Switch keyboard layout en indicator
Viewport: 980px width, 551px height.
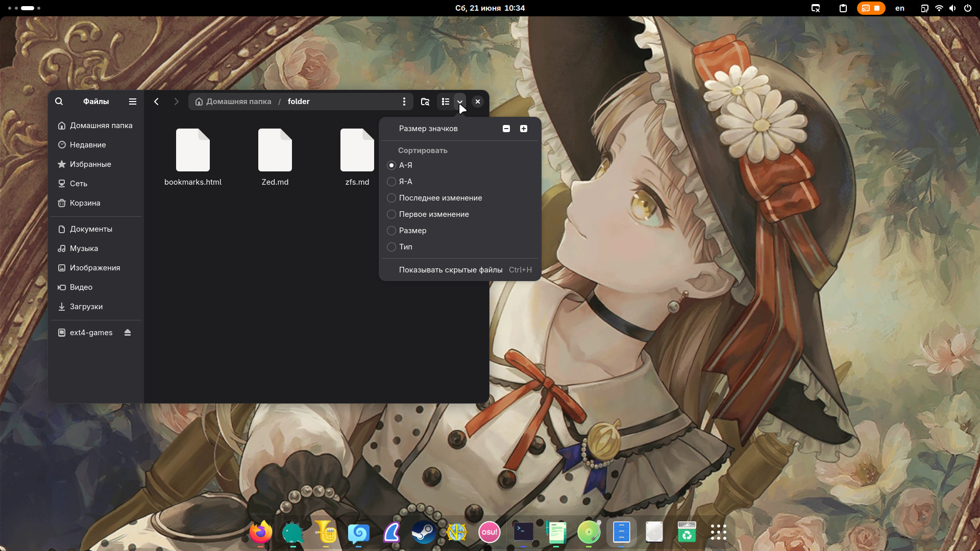[900, 8]
